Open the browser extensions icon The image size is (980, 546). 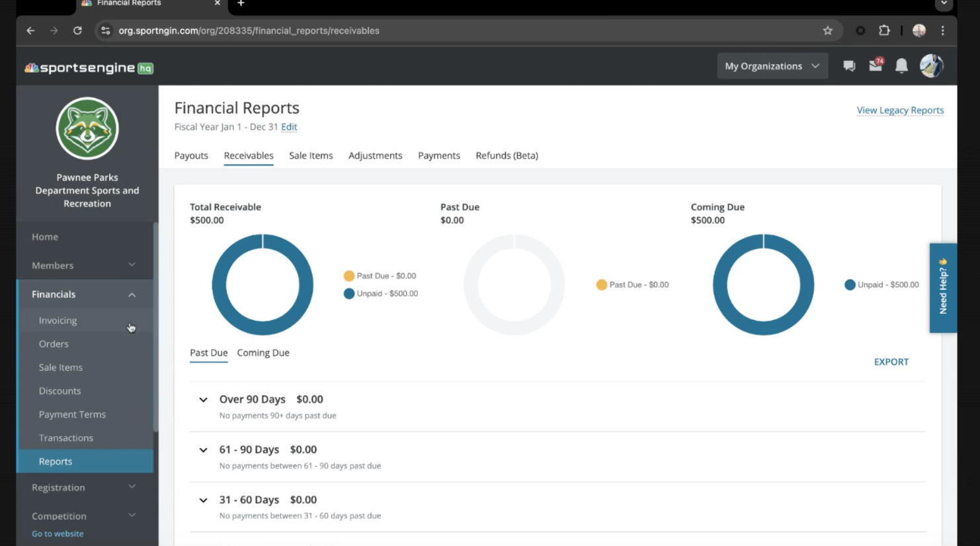coord(884,30)
